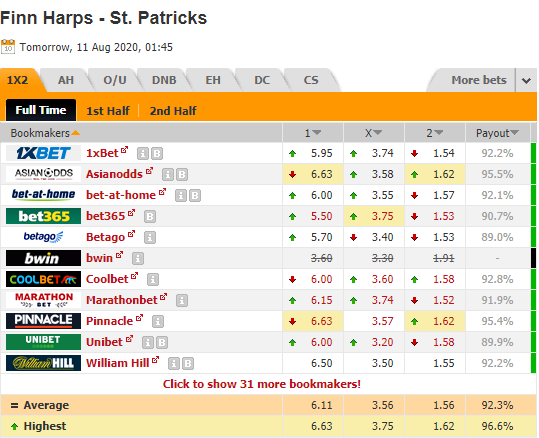The height and width of the screenshot is (438, 539).
Task: Select the Full Time sub-tab
Action: pos(41,110)
